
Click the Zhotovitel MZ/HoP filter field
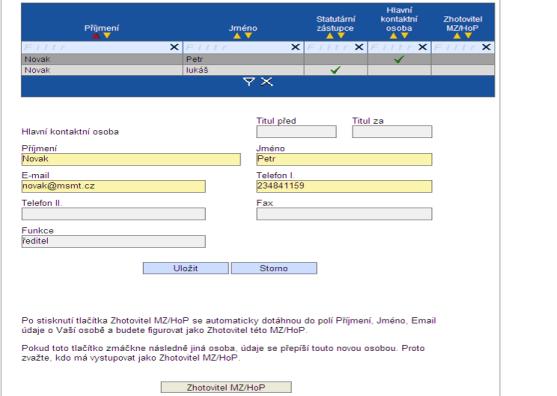point(457,47)
